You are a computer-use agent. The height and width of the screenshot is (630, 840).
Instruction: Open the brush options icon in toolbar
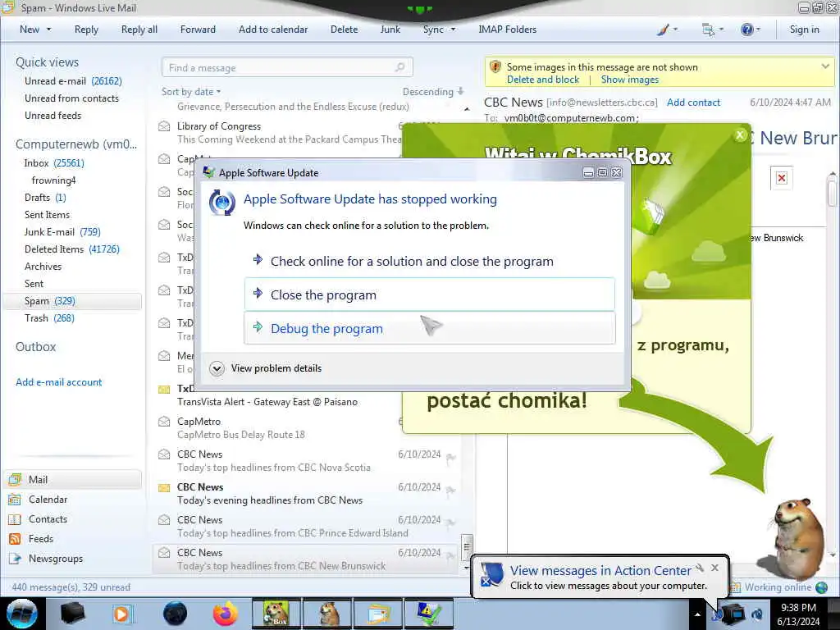pyautogui.click(x=663, y=30)
